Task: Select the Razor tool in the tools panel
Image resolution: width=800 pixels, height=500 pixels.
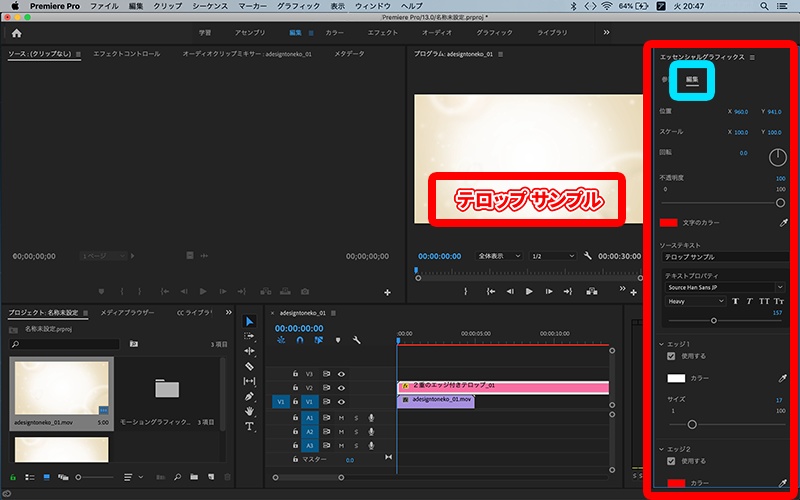Action: pos(250,366)
